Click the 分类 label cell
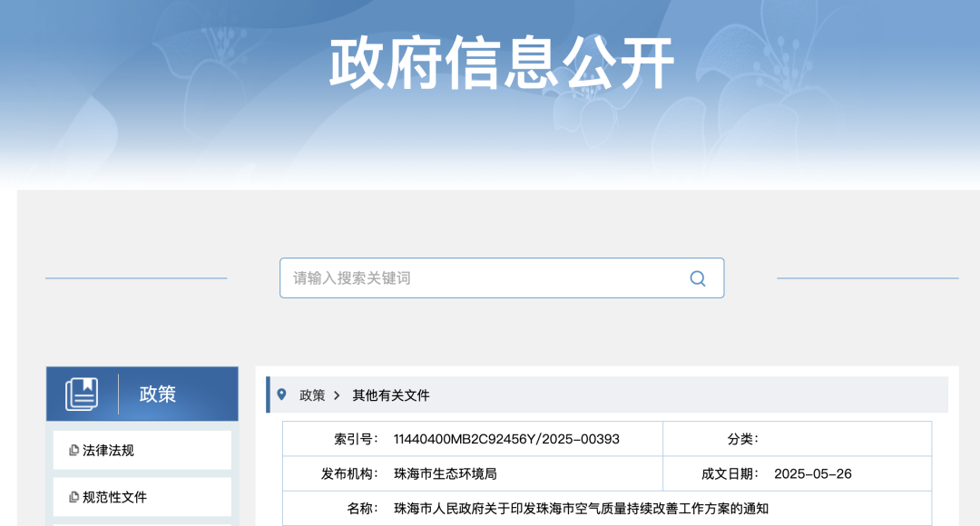This screenshot has height=526, width=980. [742, 439]
